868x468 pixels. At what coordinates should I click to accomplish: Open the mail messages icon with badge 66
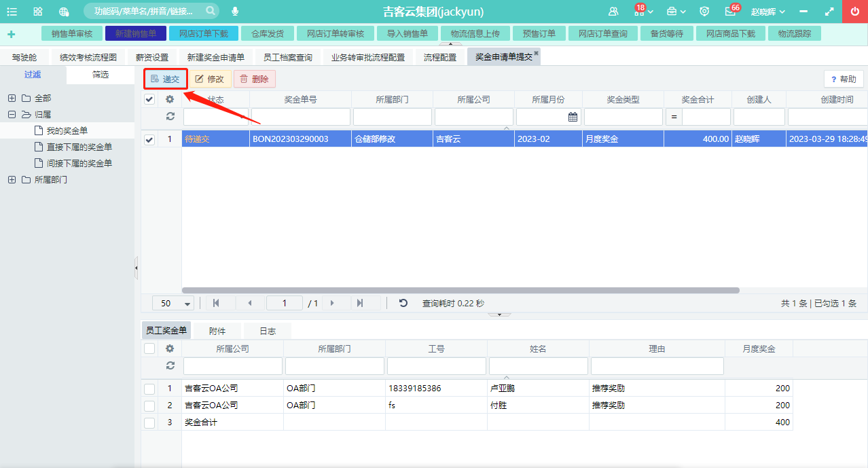730,12
